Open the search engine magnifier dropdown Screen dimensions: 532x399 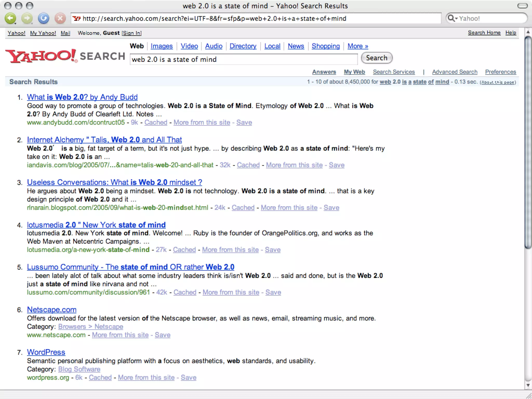[452, 18]
